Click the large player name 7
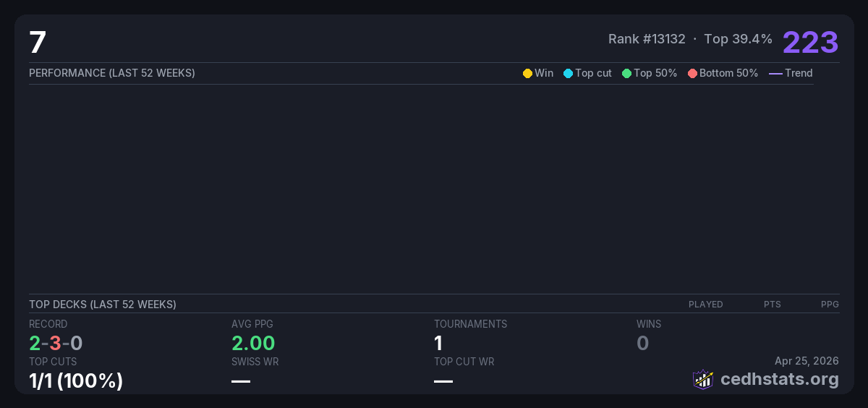This screenshot has height=408, width=868. (38, 43)
